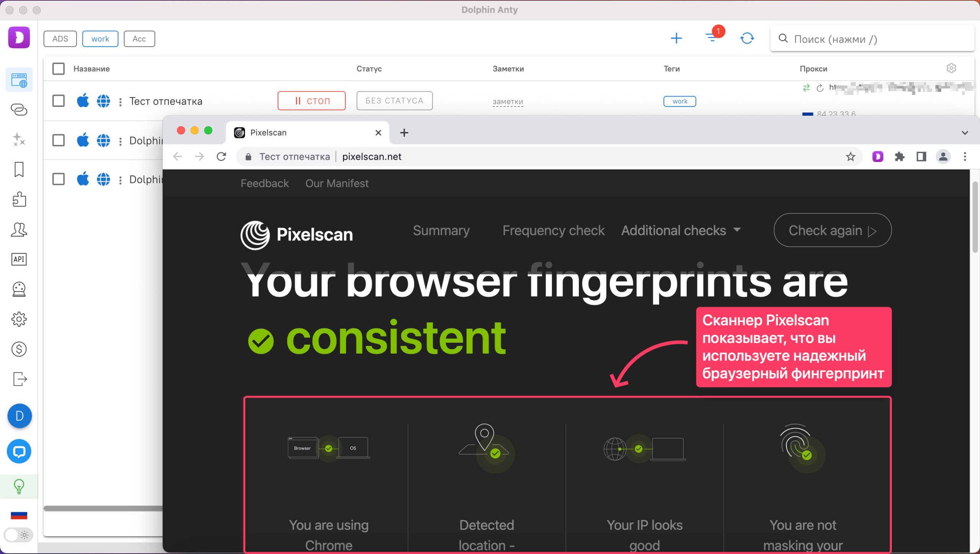Toggle the light/dark theme switch
Image resolution: width=980 pixels, height=554 pixels.
point(18,535)
